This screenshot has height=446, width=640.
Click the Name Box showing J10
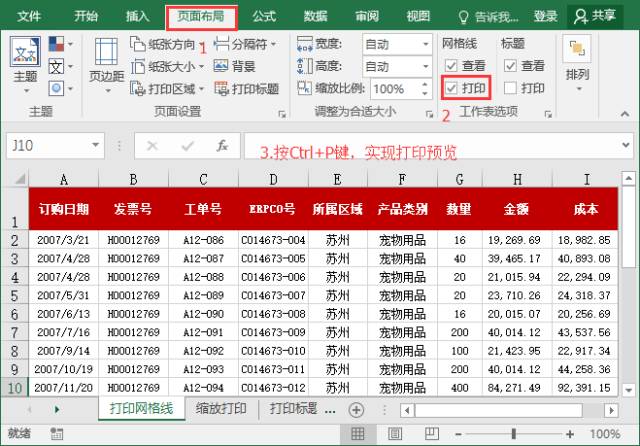(x=58, y=145)
